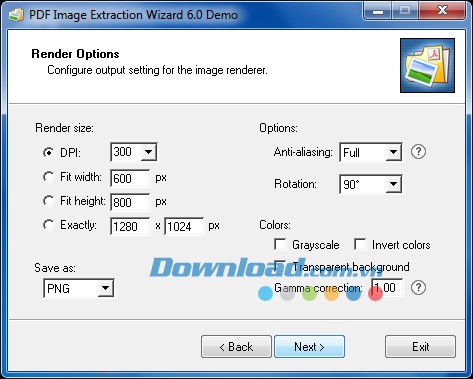This screenshot has height=379, width=473.
Task: Click the "Render Options" heading
Action: pos(75,54)
